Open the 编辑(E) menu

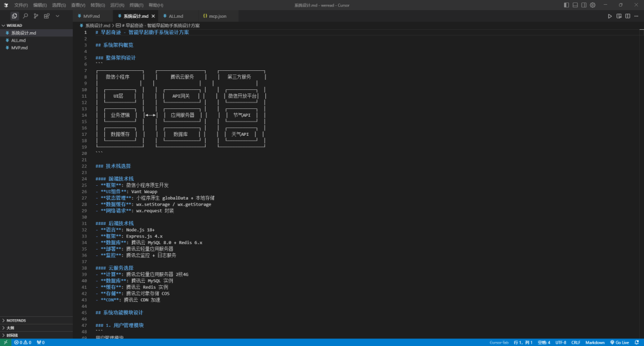(x=40, y=5)
